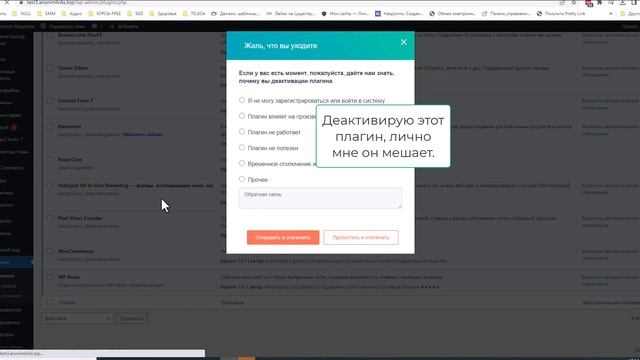Image resolution: width=640 pixels, height=360 pixels.
Task: Click the WooCommerce plugin name
Action: [75, 251]
